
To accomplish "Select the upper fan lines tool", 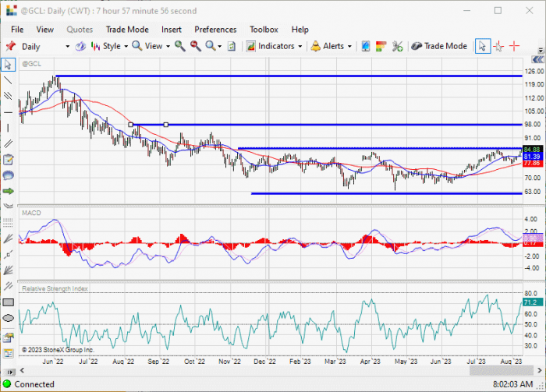I will coord(8,238).
